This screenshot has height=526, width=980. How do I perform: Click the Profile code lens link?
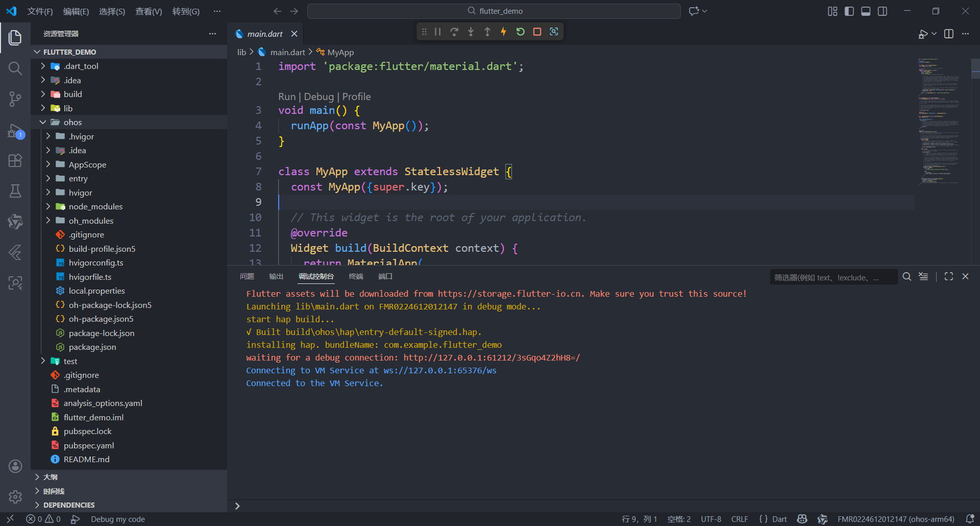(x=356, y=97)
